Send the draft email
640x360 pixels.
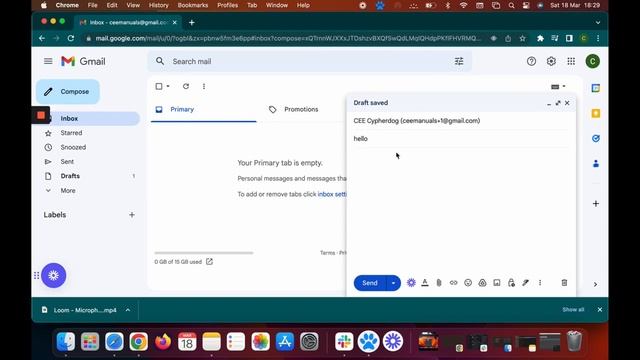pyautogui.click(x=370, y=283)
